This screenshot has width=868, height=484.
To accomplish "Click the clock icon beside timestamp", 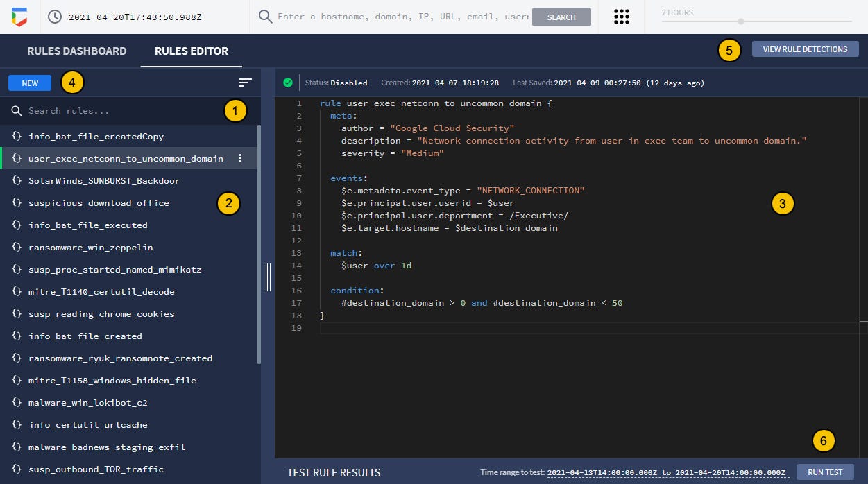I will (x=55, y=17).
